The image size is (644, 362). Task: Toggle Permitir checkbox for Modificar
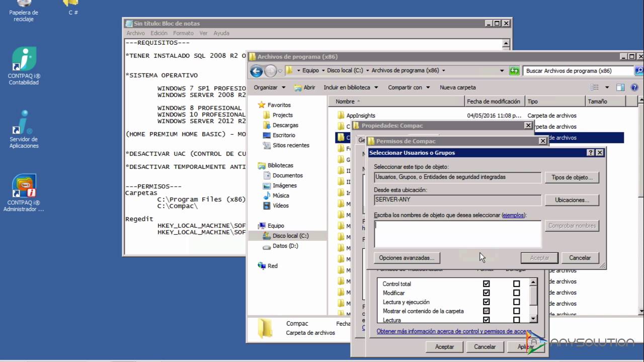(x=486, y=293)
